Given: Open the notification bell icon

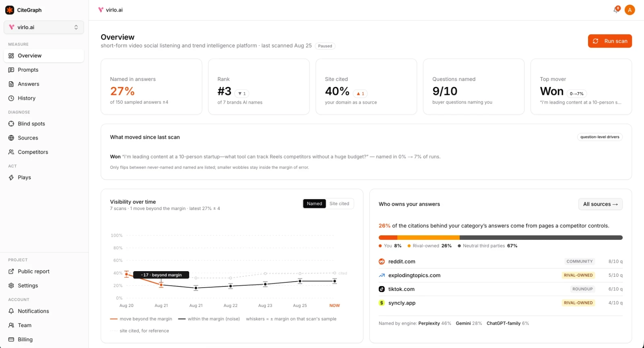Looking at the screenshot, I should click(x=616, y=10).
